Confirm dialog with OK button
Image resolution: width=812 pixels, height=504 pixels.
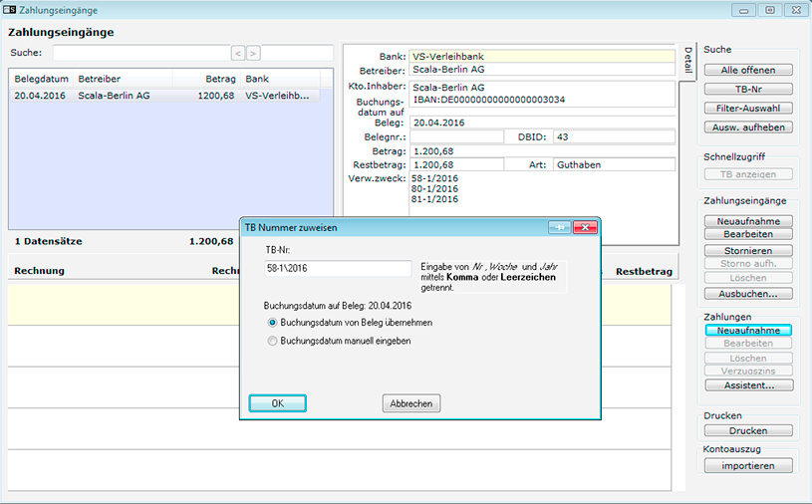(277, 403)
